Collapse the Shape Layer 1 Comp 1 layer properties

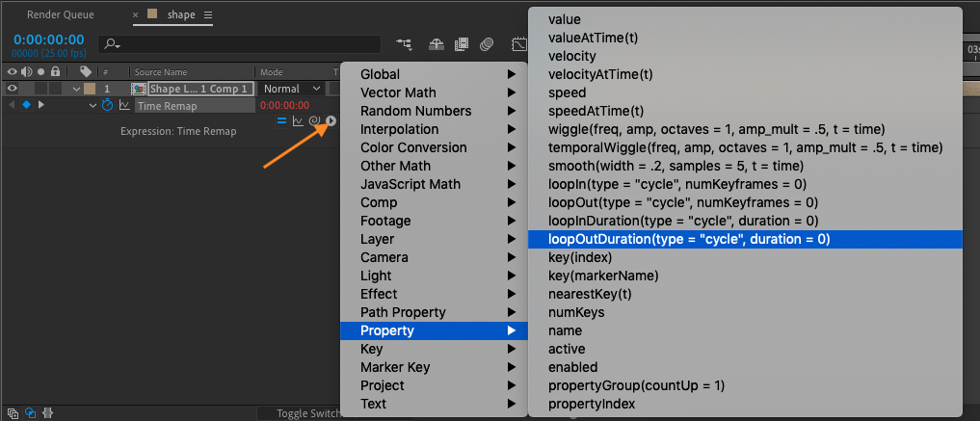(77, 89)
